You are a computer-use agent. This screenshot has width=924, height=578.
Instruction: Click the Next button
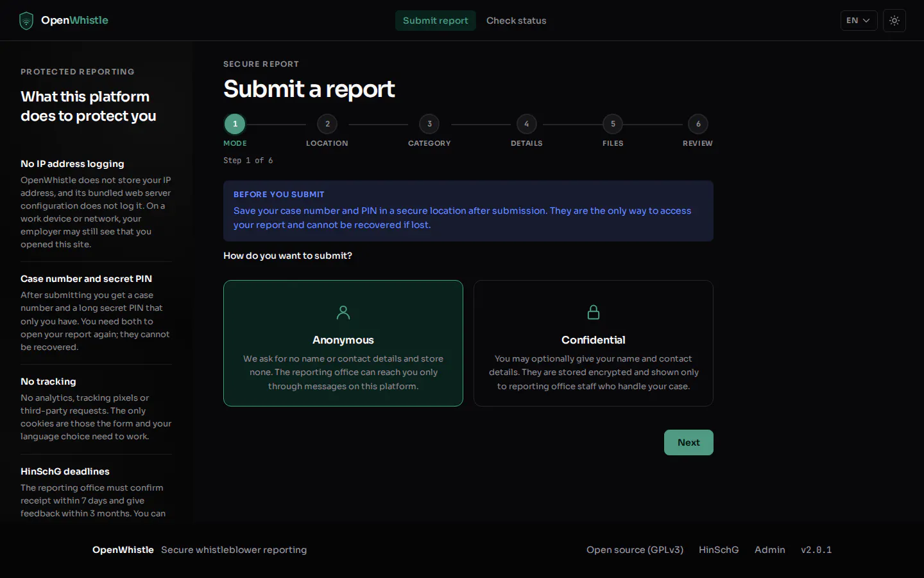point(689,442)
